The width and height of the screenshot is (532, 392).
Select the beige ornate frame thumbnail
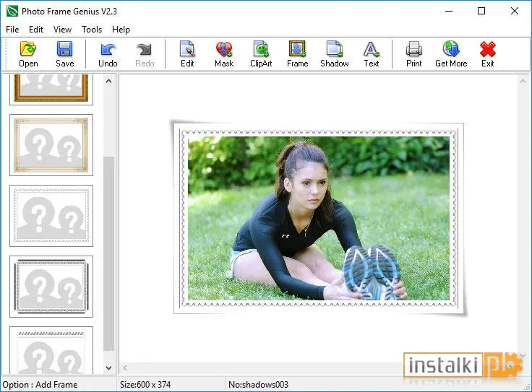click(x=51, y=145)
